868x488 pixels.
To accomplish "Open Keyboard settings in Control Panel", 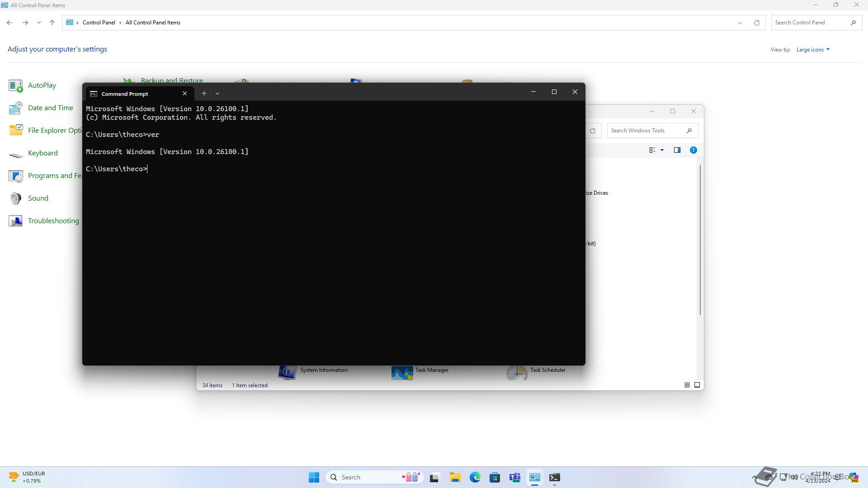I will pos(33,153).
